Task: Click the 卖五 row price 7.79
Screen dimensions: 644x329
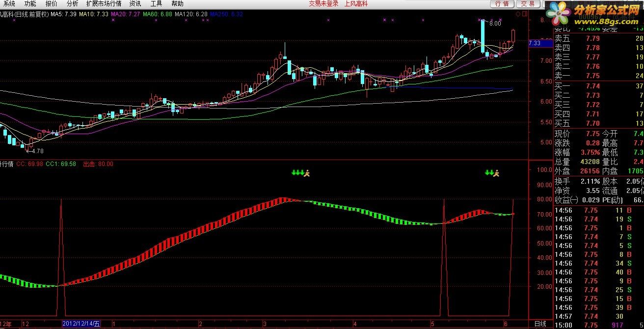Action: pos(592,38)
